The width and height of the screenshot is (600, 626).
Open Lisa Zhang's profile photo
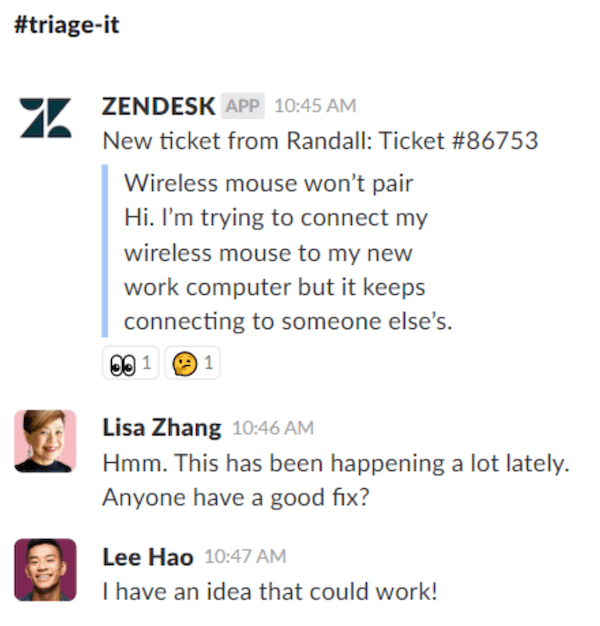tap(45, 441)
